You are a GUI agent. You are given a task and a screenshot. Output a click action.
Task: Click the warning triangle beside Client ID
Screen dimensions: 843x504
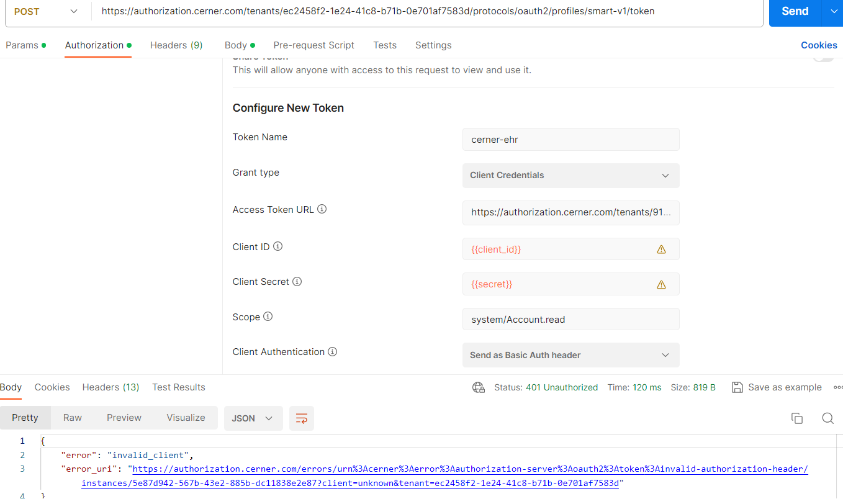tap(661, 249)
